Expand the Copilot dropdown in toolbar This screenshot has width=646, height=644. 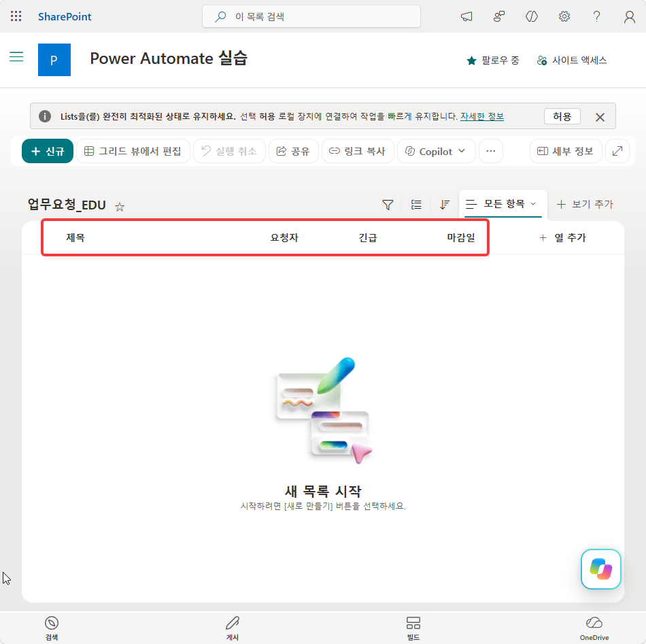pos(436,151)
